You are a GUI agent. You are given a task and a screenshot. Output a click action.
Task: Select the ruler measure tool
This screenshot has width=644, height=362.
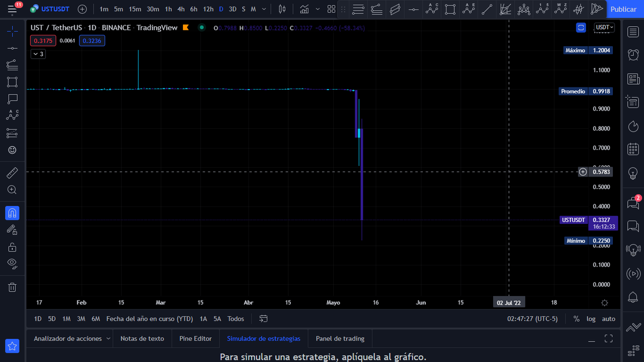(12, 173)
